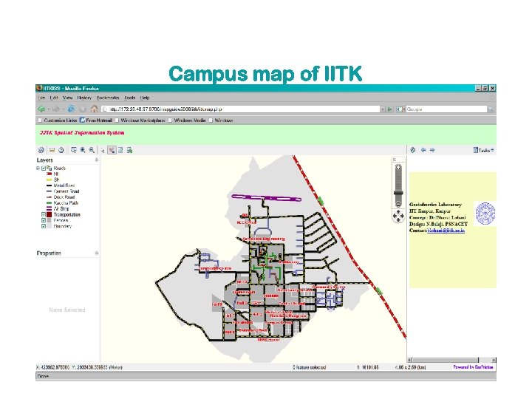The image size is (532, 399).
Task: Open the History menu
Action: tap(84, 98)
